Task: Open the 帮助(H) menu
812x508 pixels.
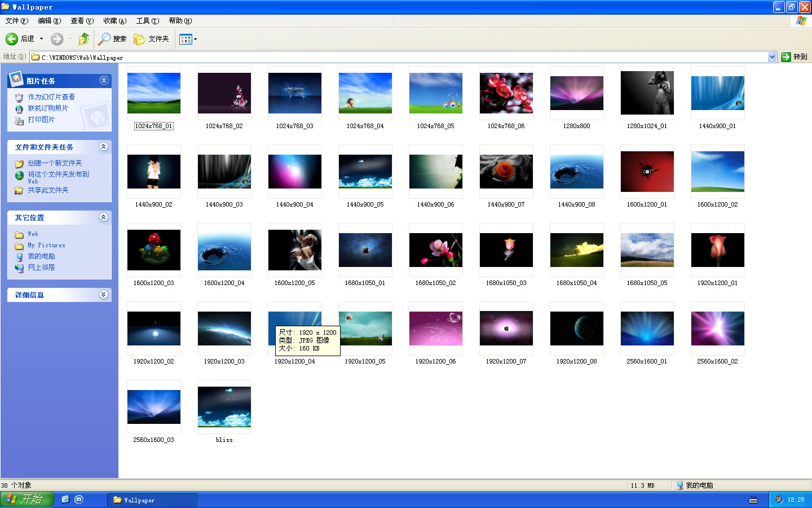Action: point(180,21)
